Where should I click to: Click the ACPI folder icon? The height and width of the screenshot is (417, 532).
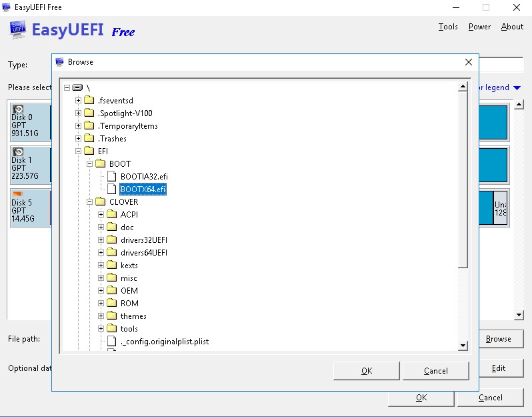[111, 214]
